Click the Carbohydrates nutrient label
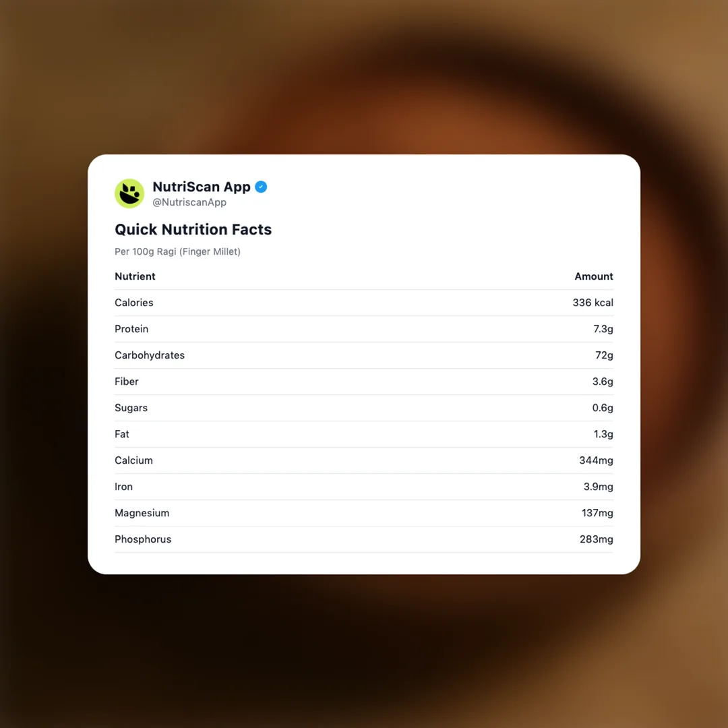Screen dimensions: 728x728 tap(150, 355)
